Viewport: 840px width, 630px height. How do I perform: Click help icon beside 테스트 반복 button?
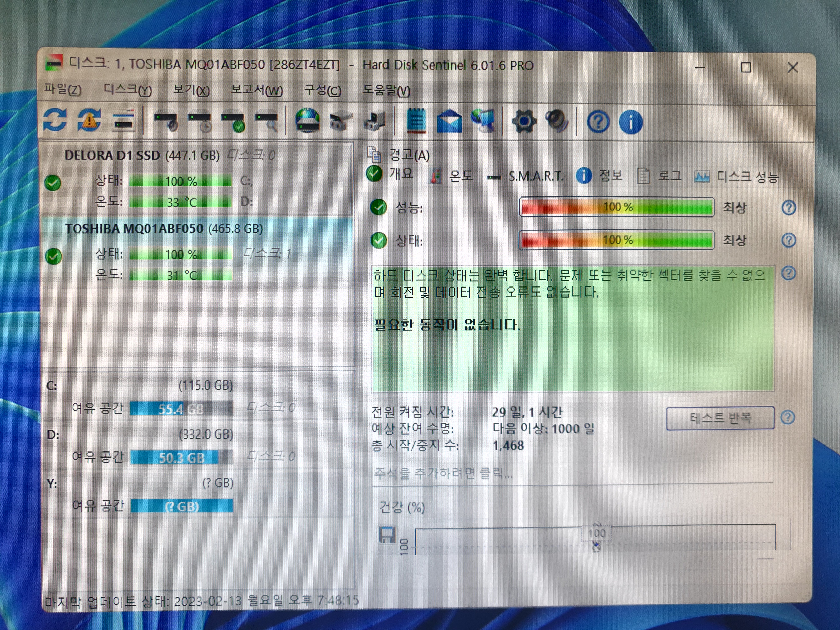[787, 417]
